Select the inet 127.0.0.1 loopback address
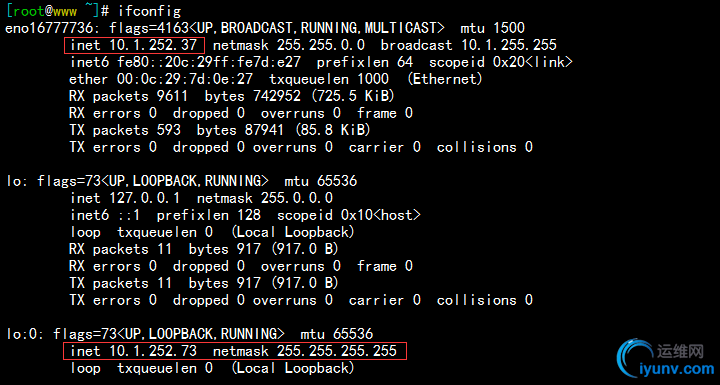This screenshot has height=385, width=720. [x=125, y=198]
